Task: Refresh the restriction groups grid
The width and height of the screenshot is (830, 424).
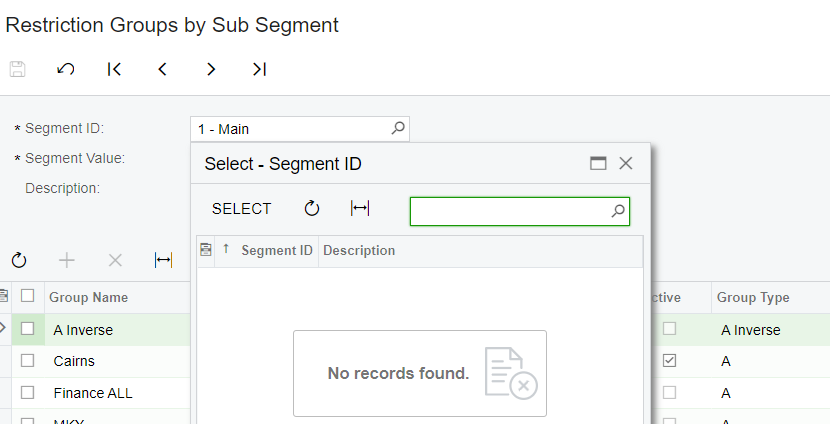Action: tap(19, 260)
